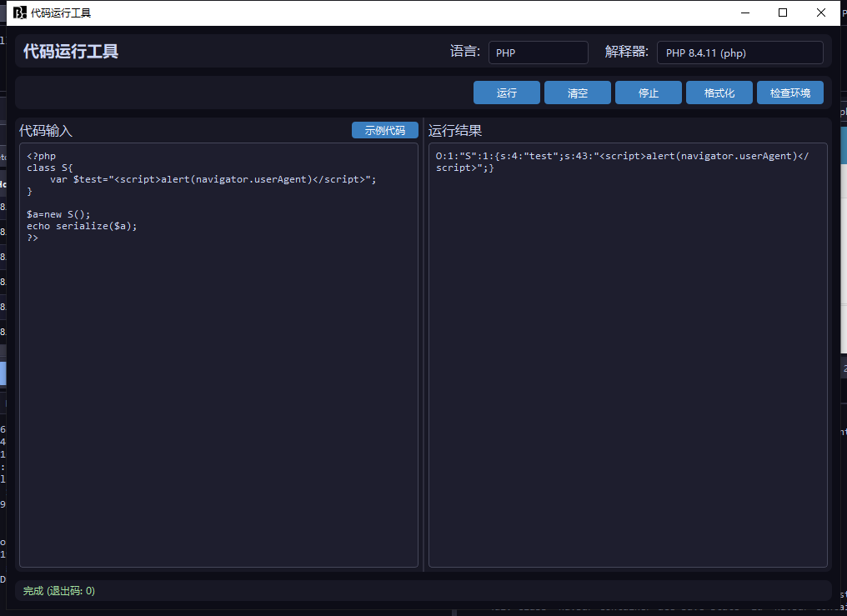Open the 解释器 PHP 8.4.11 interpreter dropdown
The height and width of the screenshot is (616, 847).
pyautogui.click(x=740, y=53)
